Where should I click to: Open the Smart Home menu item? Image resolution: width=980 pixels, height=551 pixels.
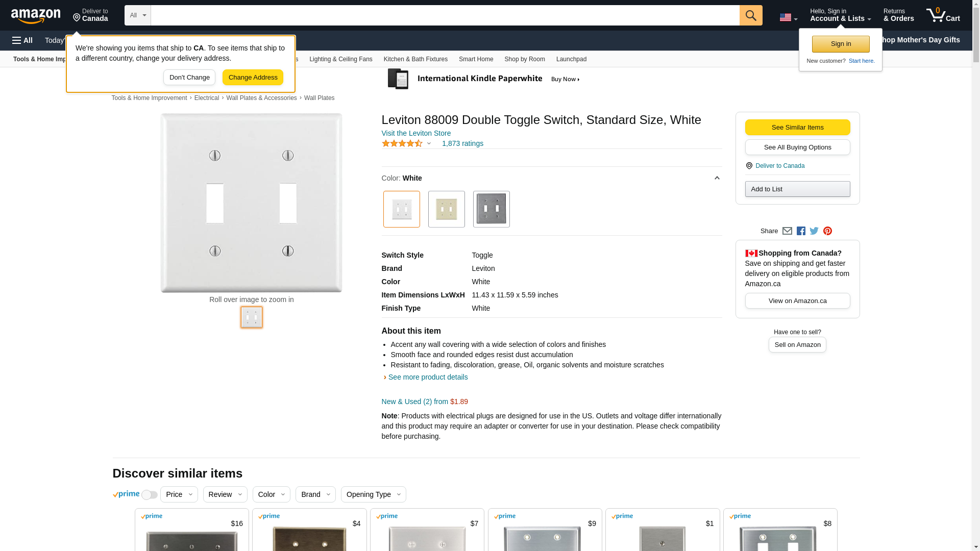[476, 59]
